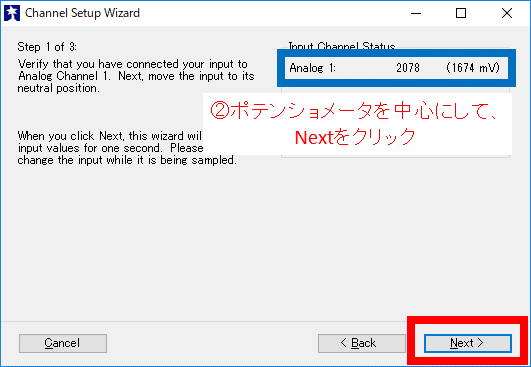Close the Channel Setup Wizard window

[x=507, y=13]
